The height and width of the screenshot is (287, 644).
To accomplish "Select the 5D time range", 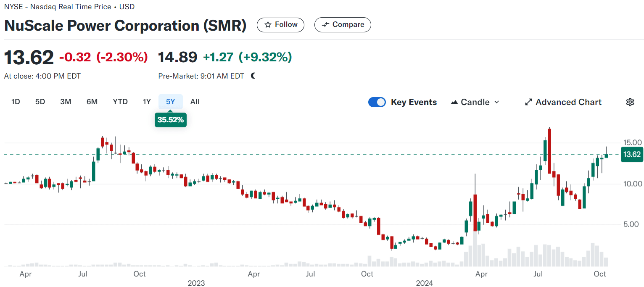I will 40,102.
